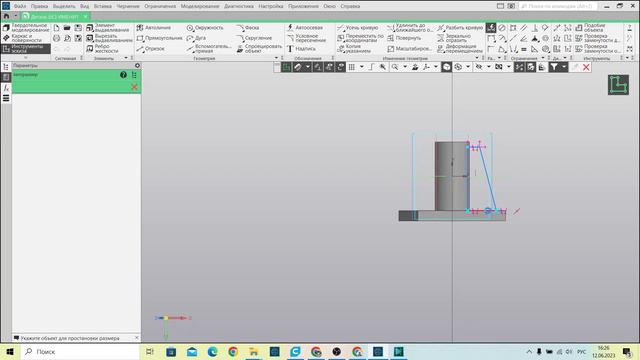Image resolution: width=640 pixels, height=360 pixels.
Task: Choose Условное пересечение tool
Action: (x=306, y=38)
